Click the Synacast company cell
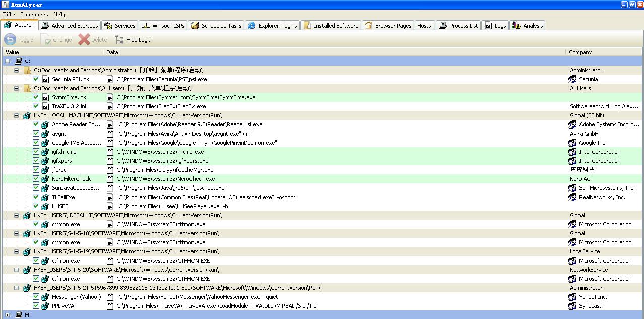This screenshot has width=644, height=319. point(590,306)
